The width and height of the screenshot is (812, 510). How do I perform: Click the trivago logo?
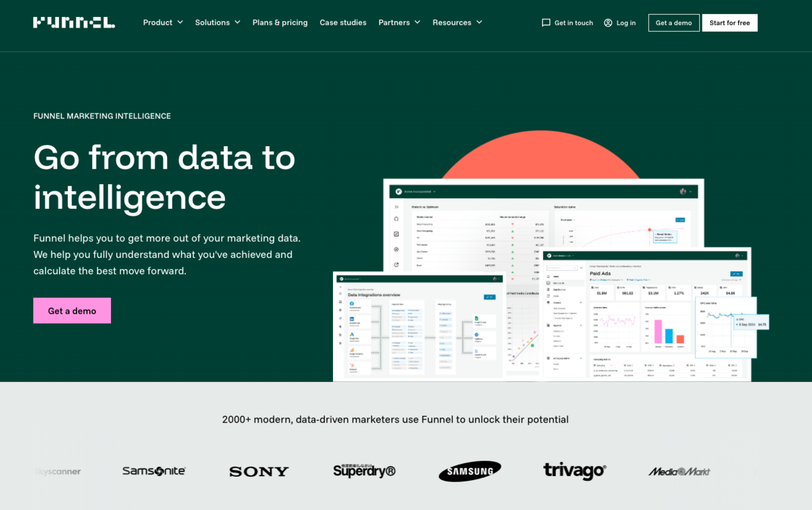click(x=574, y=471)
